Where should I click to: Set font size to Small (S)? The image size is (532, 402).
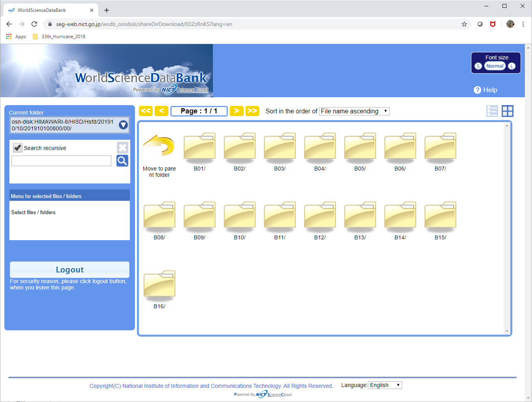click(x=478, y=66)
